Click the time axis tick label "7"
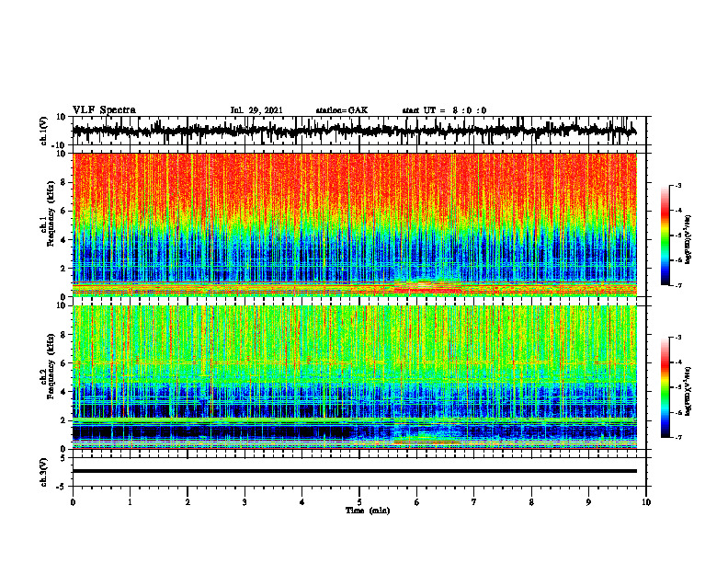 pyautogui.click(x=474, y=502)
